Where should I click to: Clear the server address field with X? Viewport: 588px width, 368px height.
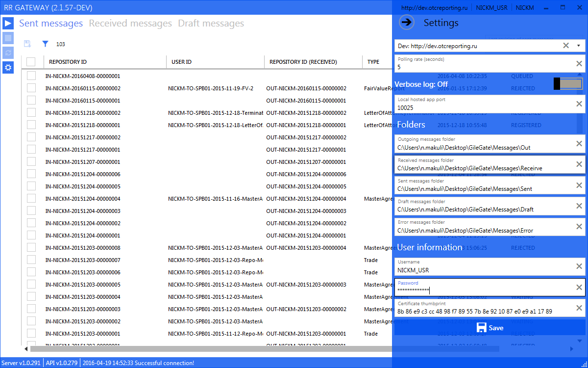pyautogui.click(x=566, y=46)
